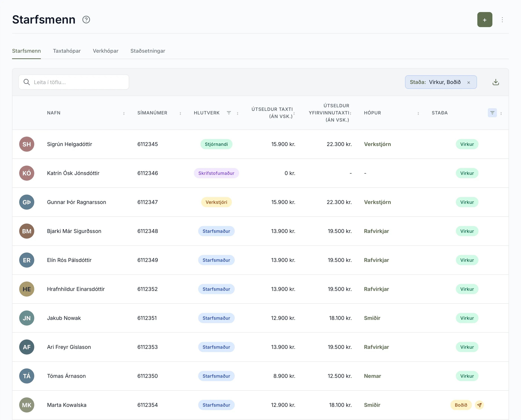This screenshot has width=521, height=420.
Task: Click the 8.900 kr. rate cell
Action: click(284, 376)
